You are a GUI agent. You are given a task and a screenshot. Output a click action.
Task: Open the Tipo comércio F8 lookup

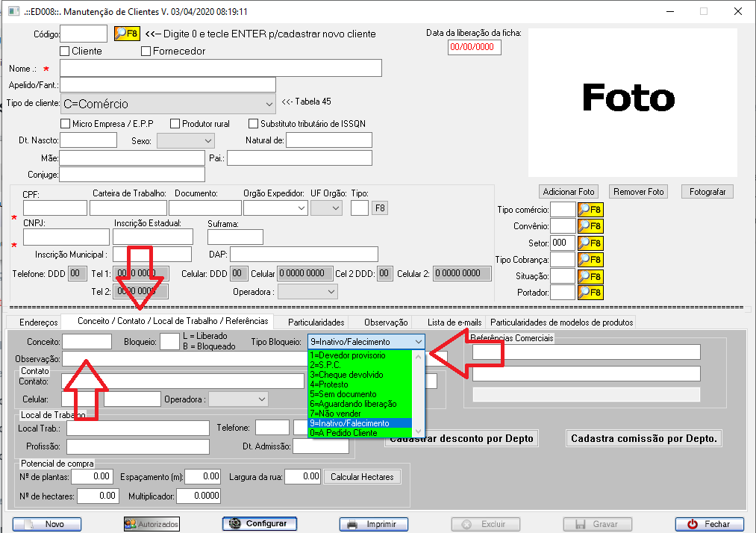(590, 210)
